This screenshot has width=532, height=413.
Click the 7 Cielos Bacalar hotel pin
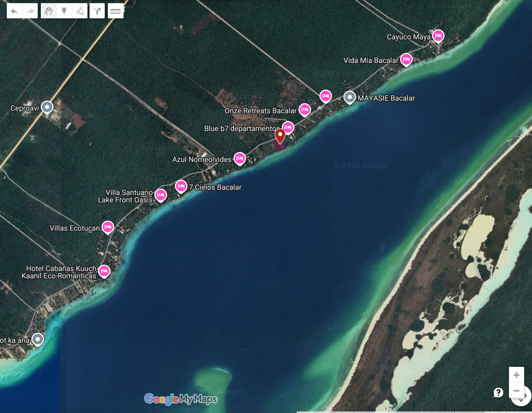[x=181, y=186]
